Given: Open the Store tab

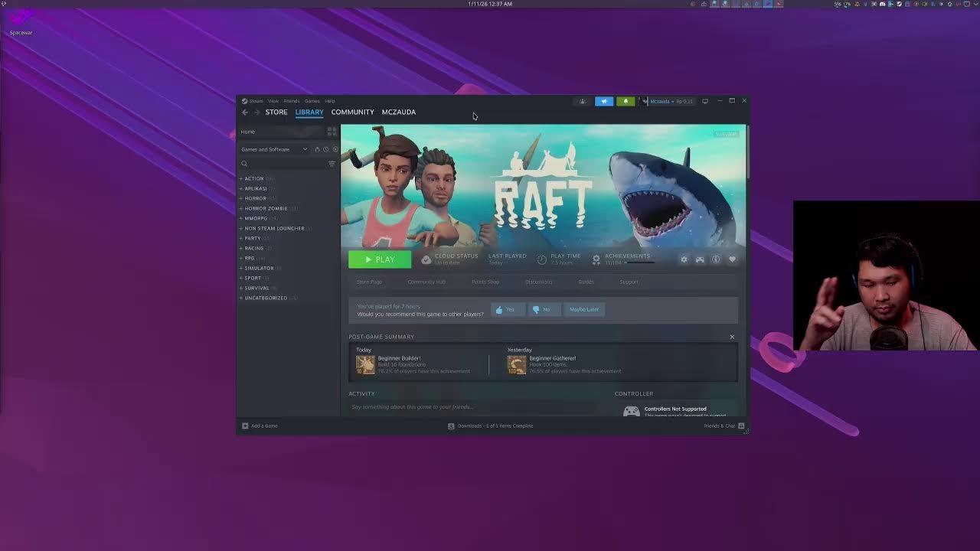Looking at the screenshot, I should [x=276, y=112].
